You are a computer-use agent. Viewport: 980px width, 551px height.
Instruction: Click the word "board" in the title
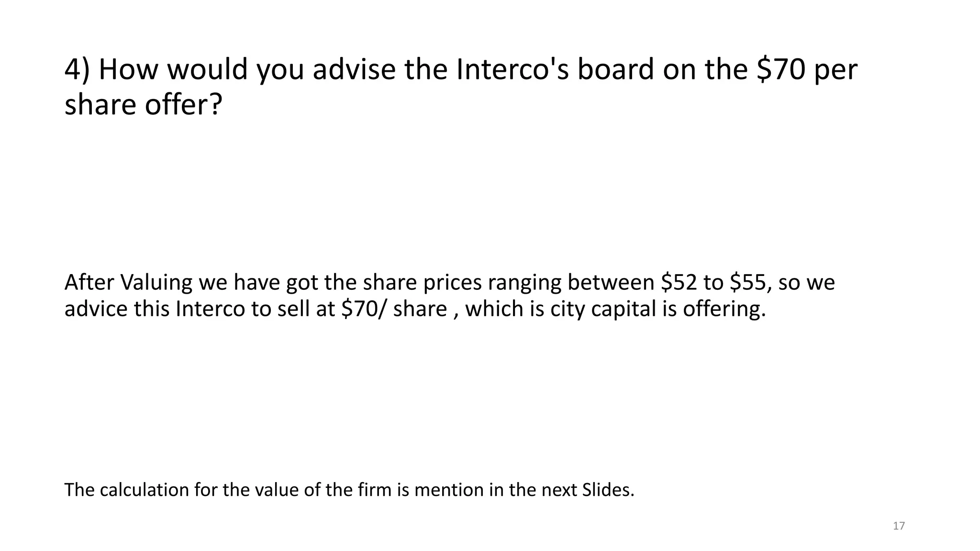(616, 69)
